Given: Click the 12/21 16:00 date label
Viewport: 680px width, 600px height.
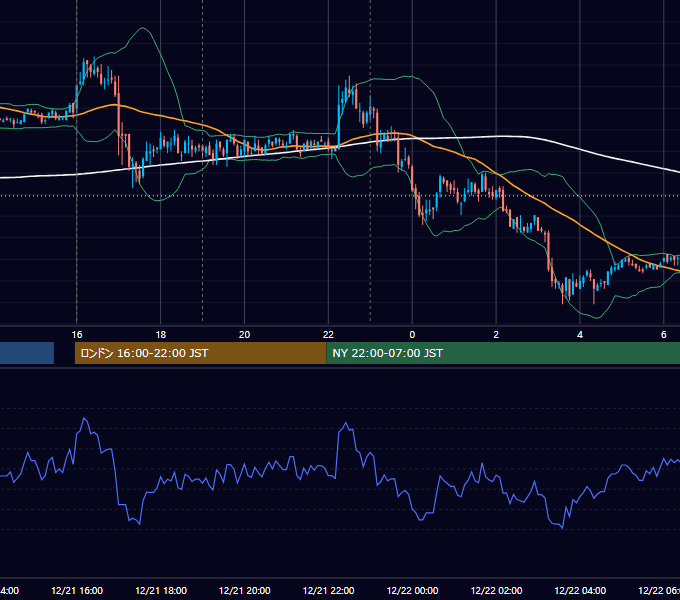Looking at the screenshot, I should pyautogui.click(x=77, y=590).
